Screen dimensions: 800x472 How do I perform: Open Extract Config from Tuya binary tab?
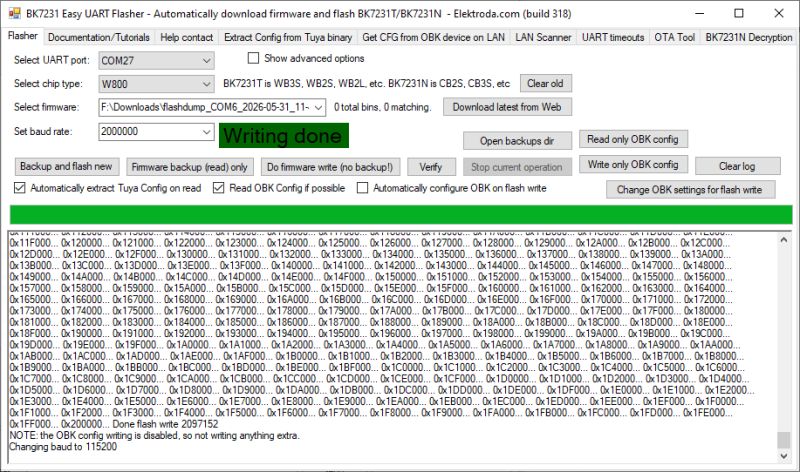tap(288, 37)
